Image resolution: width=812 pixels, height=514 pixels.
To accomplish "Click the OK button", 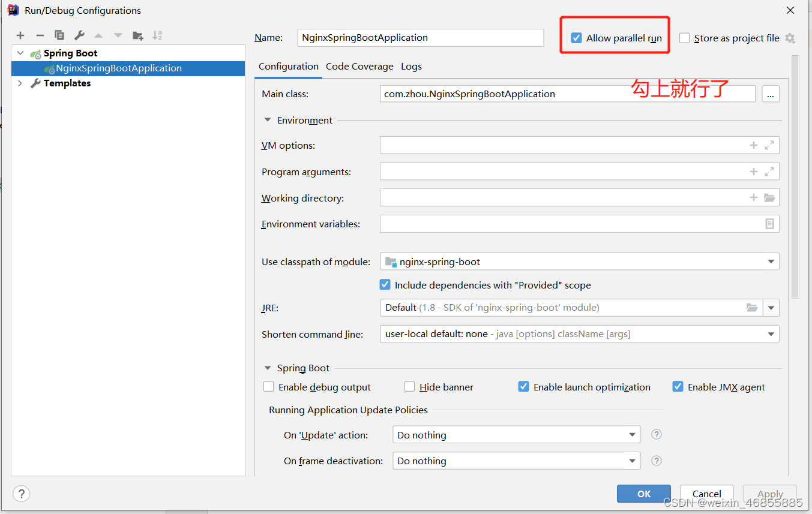I will (x=644, y=494).
